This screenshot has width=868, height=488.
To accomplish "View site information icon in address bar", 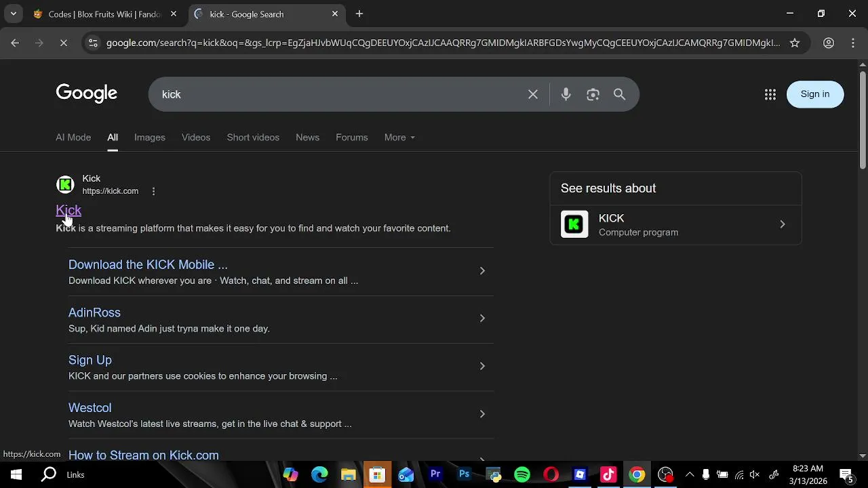I will pyautogui.click(x=93, y=43).
